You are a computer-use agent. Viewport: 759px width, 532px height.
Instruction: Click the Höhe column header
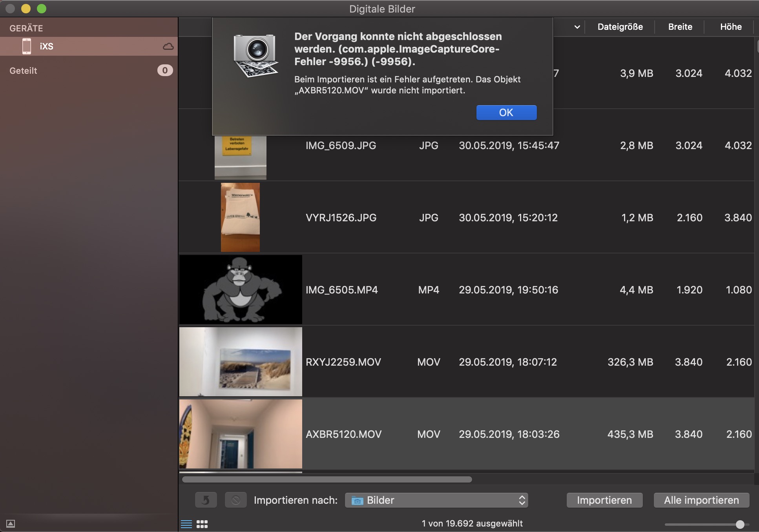coord(731,27)
